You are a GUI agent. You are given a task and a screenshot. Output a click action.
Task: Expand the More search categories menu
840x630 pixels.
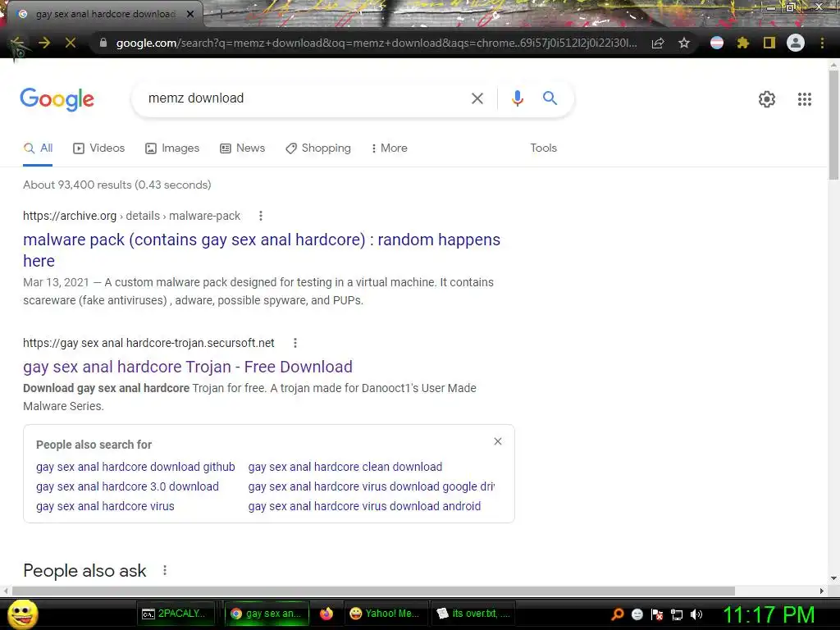click(390, 148)
